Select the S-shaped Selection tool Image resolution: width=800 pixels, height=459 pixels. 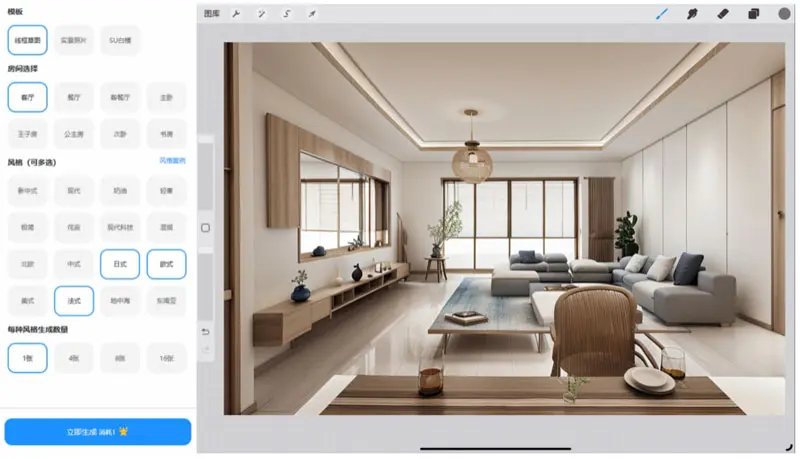click(x=287, y=15)
